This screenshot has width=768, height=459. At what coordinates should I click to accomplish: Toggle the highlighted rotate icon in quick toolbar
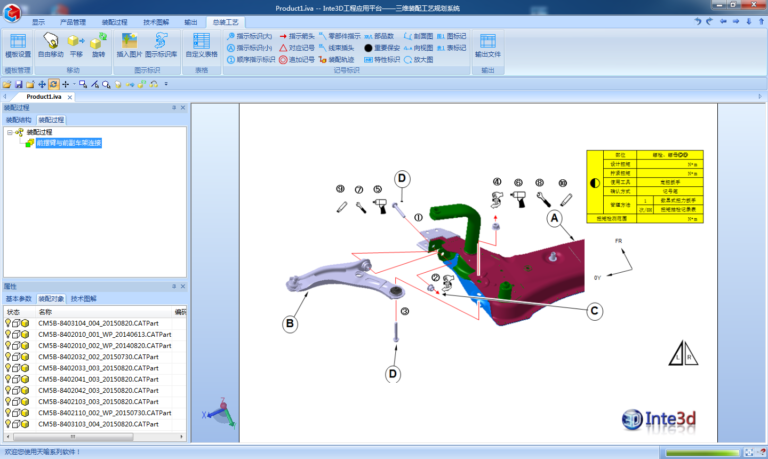(53, 84)
